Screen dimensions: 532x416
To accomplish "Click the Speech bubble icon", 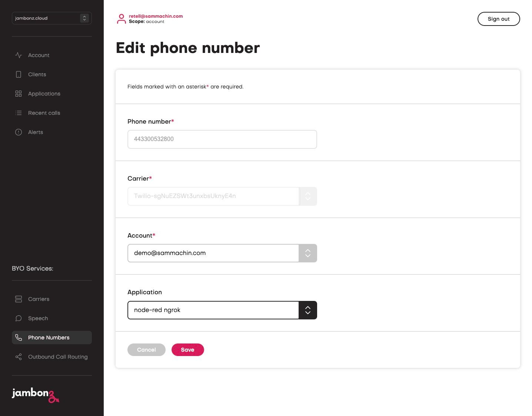I will click(x=19, y=318).
